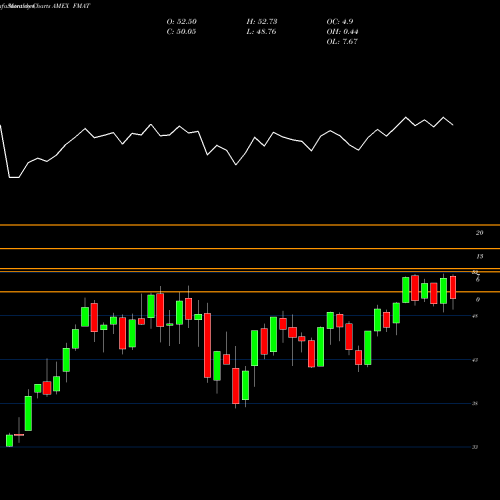Click the 48 price axis label
This screenshot has height=500, width=500.
(x=475, y=316)
